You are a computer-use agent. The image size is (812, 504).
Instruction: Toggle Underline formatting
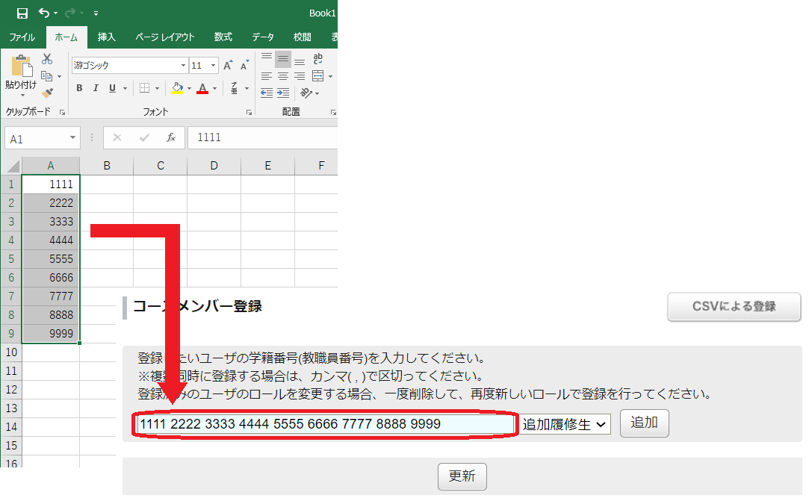[x=113, y=88]
